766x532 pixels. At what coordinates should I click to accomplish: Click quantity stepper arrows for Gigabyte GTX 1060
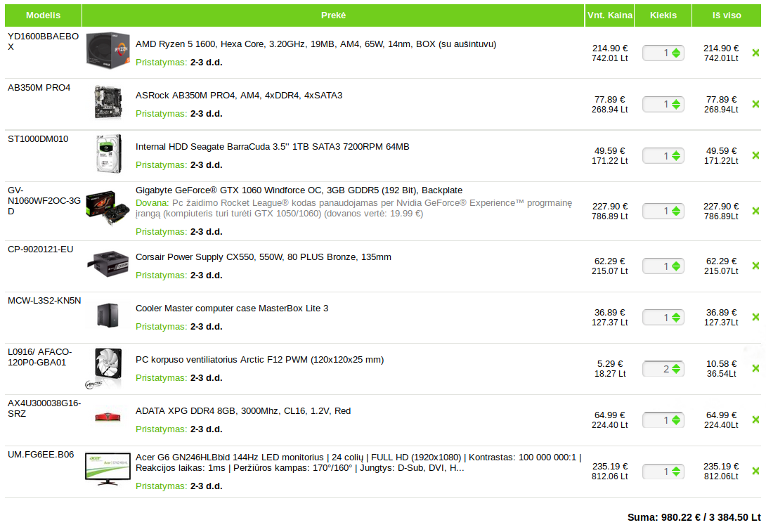(676, 211)
